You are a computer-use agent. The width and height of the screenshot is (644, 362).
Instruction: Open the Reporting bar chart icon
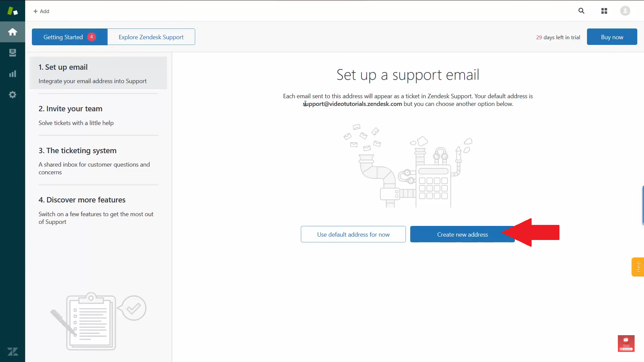tap(12, 74)
